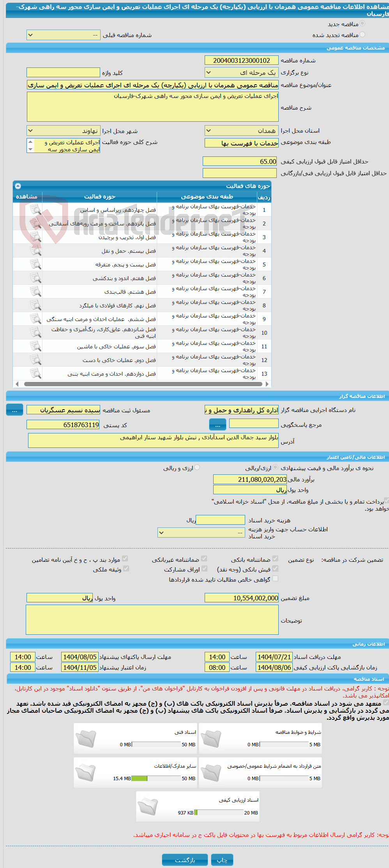This screenshot has height=868, width=389.
Task: Open the شهر محل اجرا dropdown
Action: [63, 131]
